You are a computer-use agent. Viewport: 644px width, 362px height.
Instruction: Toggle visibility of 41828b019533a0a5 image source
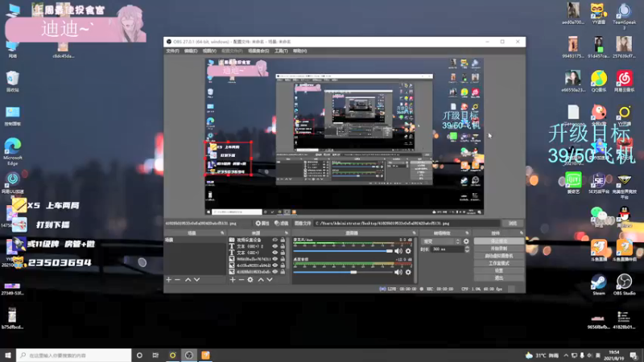tap(275, 272)
